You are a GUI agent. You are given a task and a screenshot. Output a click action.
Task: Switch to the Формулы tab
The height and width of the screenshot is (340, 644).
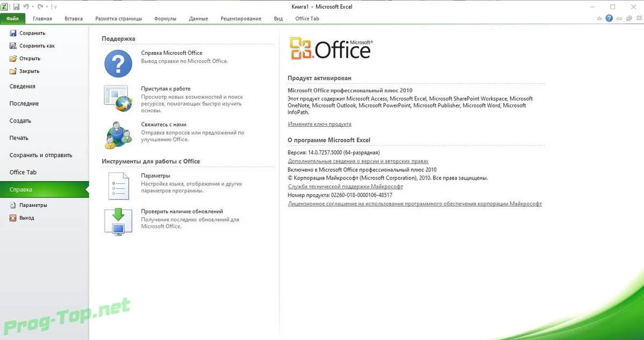click(x=165, y=18)
